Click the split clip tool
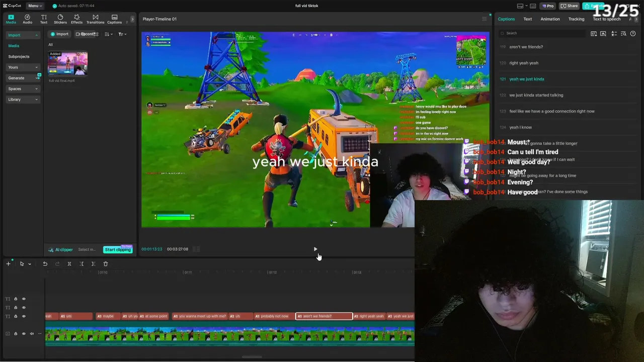This screenshot has height=362, width=644. click(69, 264)
